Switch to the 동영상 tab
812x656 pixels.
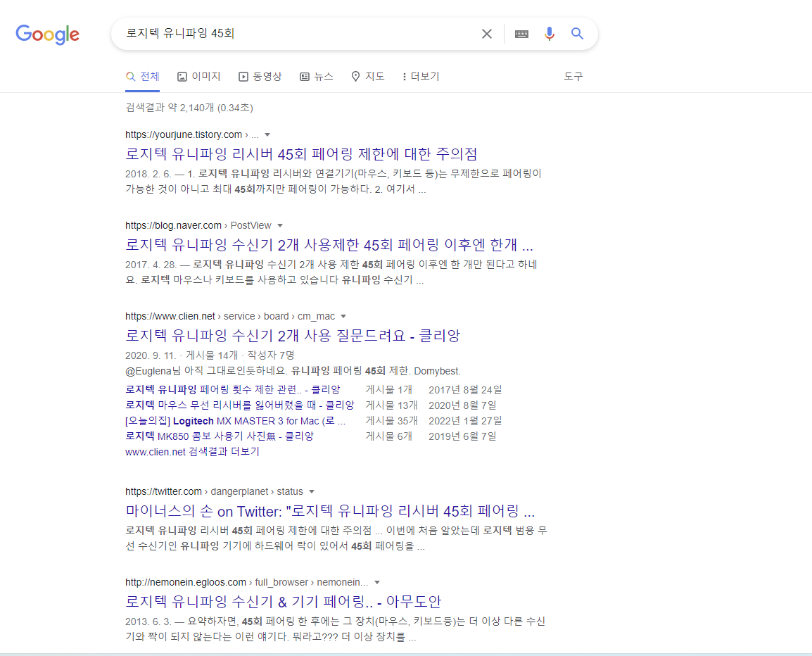260,77
